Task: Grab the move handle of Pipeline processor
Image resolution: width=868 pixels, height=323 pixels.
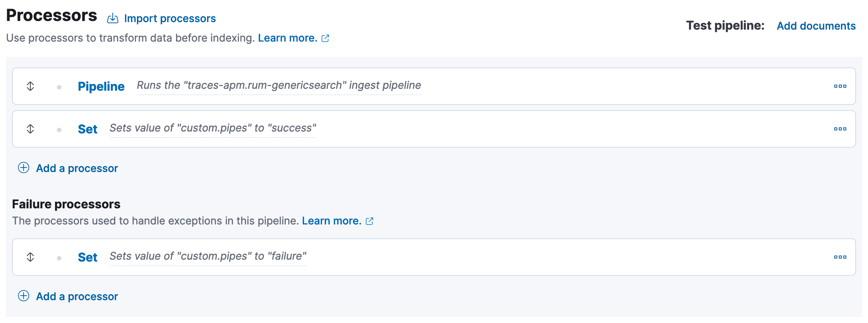Action: (30, 86)
